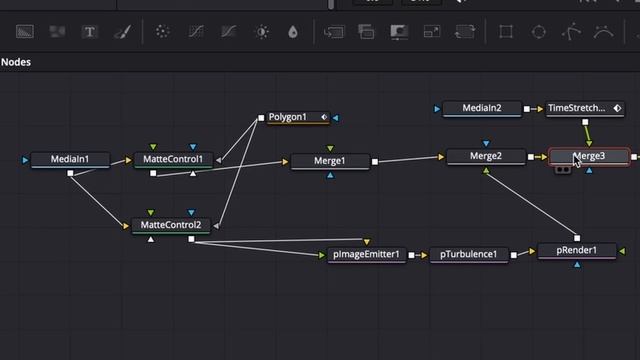Screen dimensions: 640x360
Task: Add a BSpline mask from the toolbar
Action: click(x=603, y=31)
